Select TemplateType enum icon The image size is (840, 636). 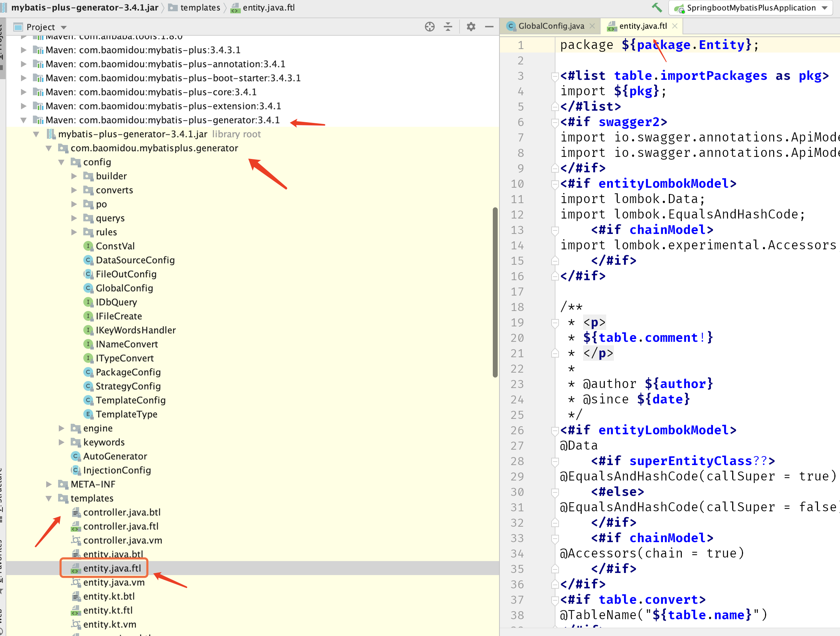pos(88,414)
